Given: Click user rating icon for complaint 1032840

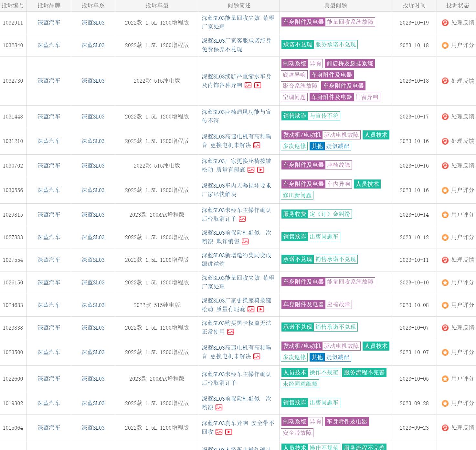Looking at the screenshot, I should [445, 45].
